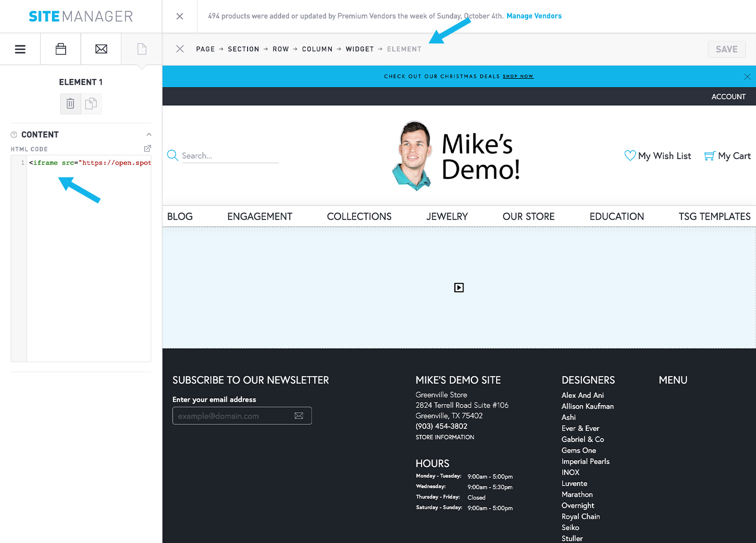Play the embedded iframe media placeholder

tap(459, 288)
